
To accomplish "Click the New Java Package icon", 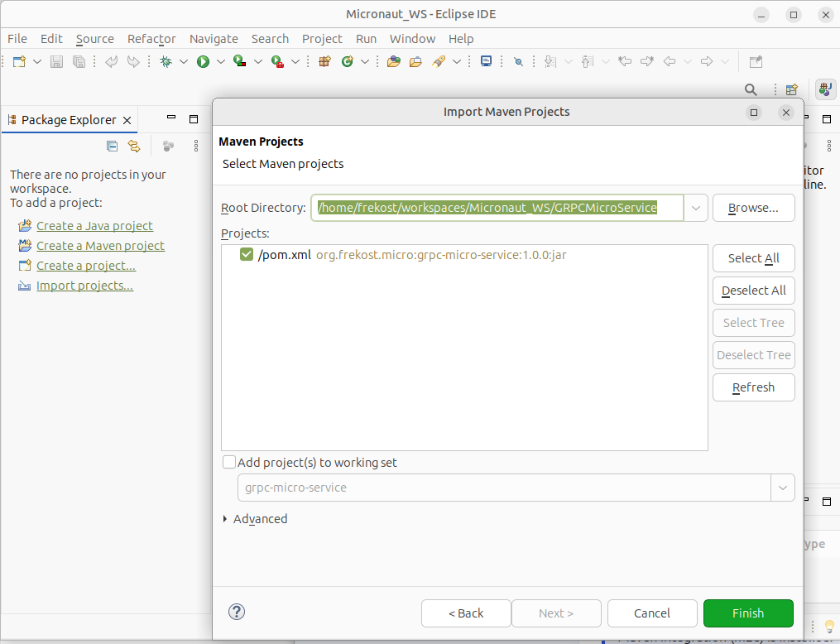I will click(324, 61).
